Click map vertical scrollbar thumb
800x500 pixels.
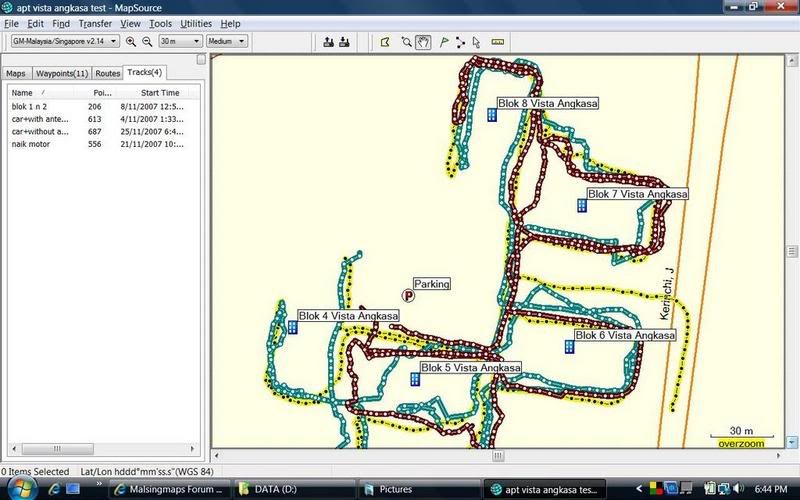tap(791, 251)
